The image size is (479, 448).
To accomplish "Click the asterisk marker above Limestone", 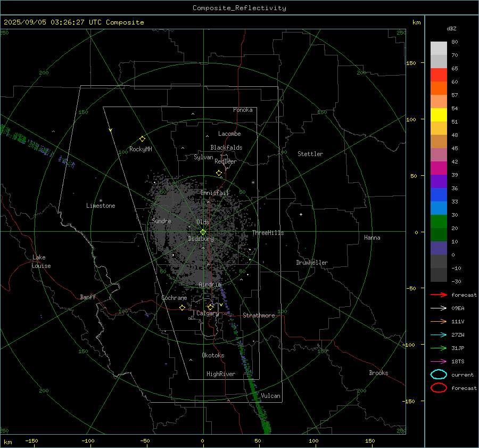I will pos(101,201).
